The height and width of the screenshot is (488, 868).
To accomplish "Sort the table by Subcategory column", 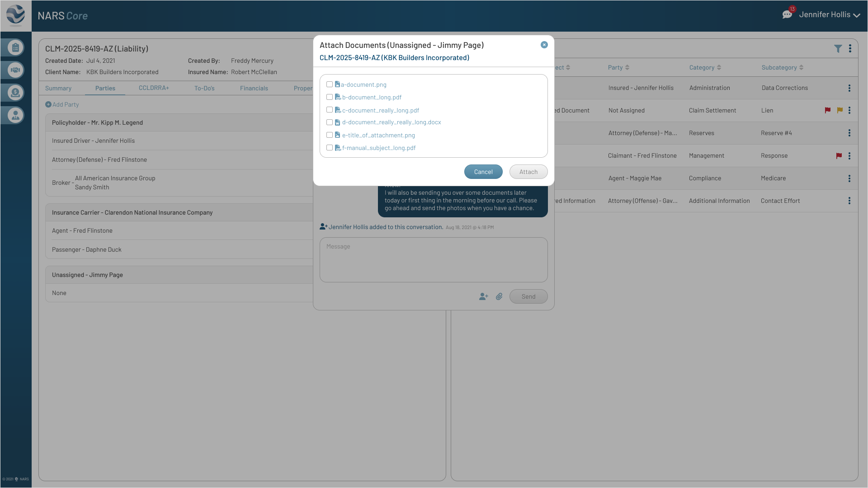I will (x=782, y=67).
